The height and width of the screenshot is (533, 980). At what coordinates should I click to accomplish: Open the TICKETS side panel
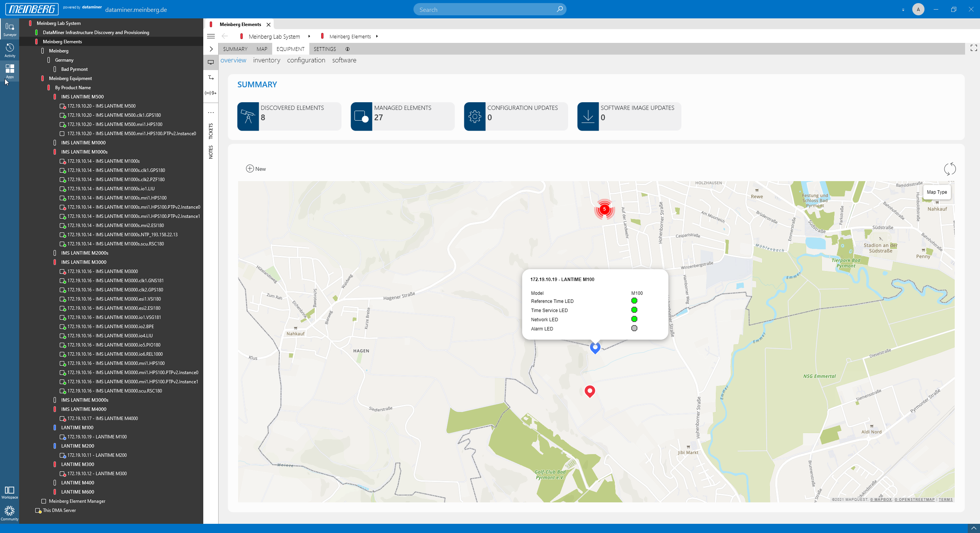pyautogui.click(x=211, y=131)
